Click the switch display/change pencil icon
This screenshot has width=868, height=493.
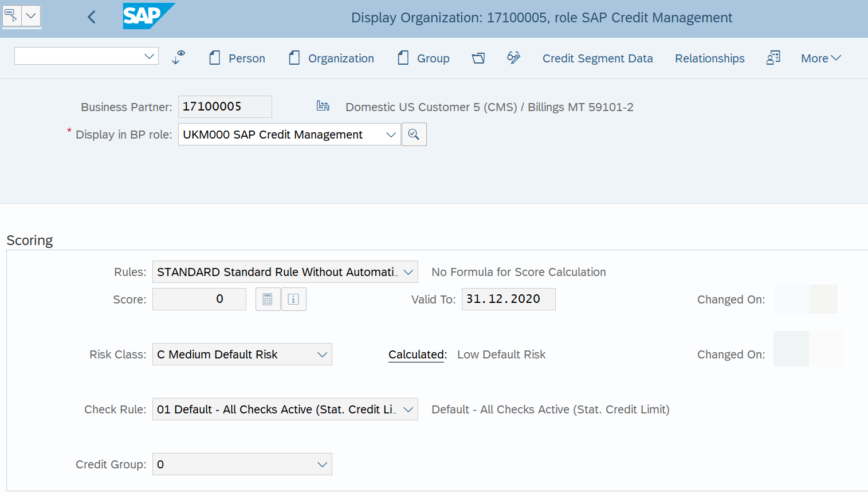513,58
